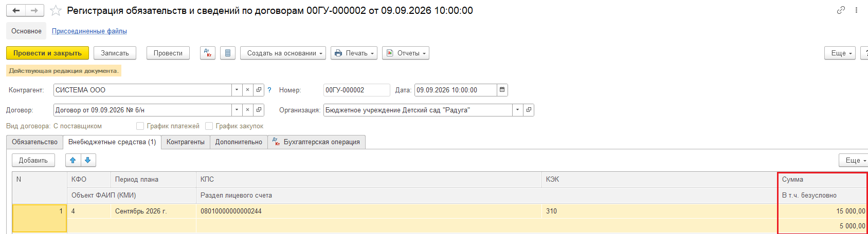The width and height of the screenshot is (868, 234).
Task: Open the document structure list icon
Action: [228, 53]
